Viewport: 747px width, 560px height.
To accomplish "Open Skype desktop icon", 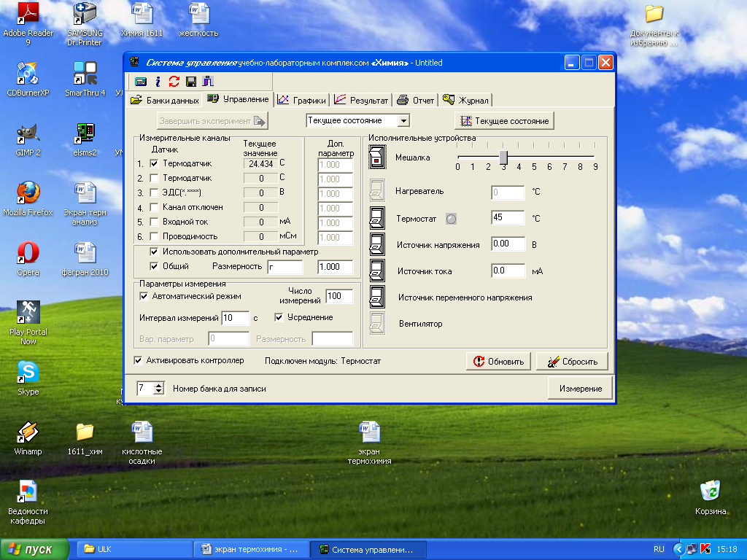I will coord(28,378).
